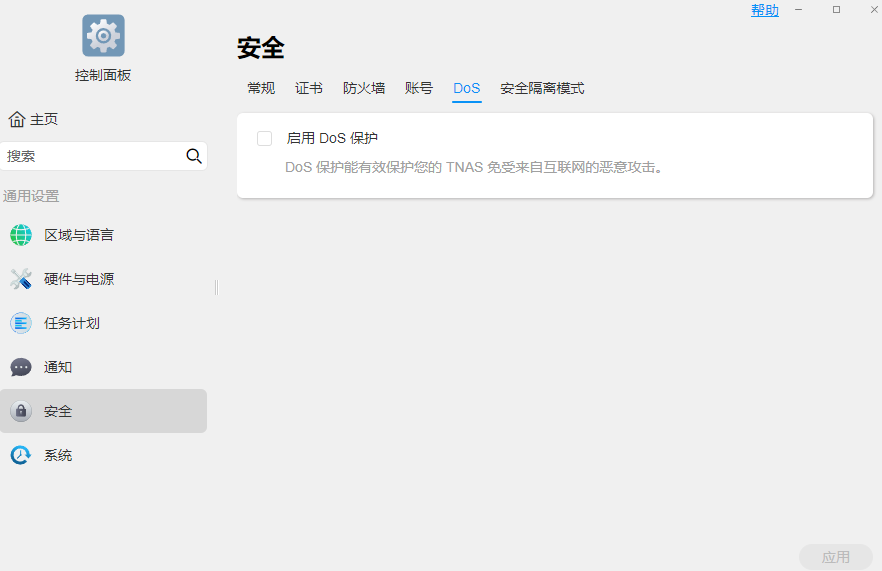This screenshot has height=571, width=882.
Task: Click the 系统 clock-arrow icon
Action: point(21,455)
